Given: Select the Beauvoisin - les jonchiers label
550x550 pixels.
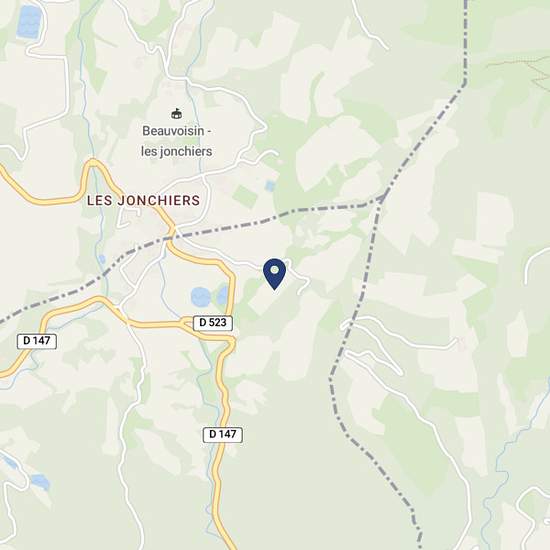Looking at the screenshot, I should pos(176,141).
